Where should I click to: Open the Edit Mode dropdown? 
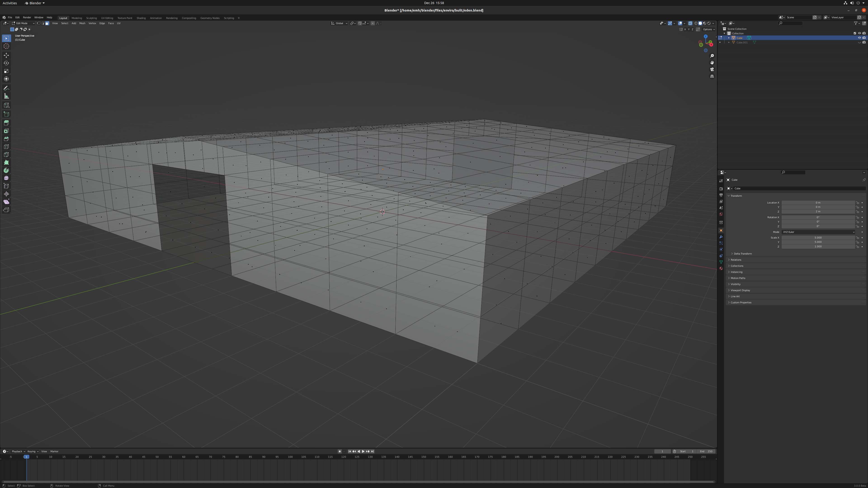click(23, 23)
